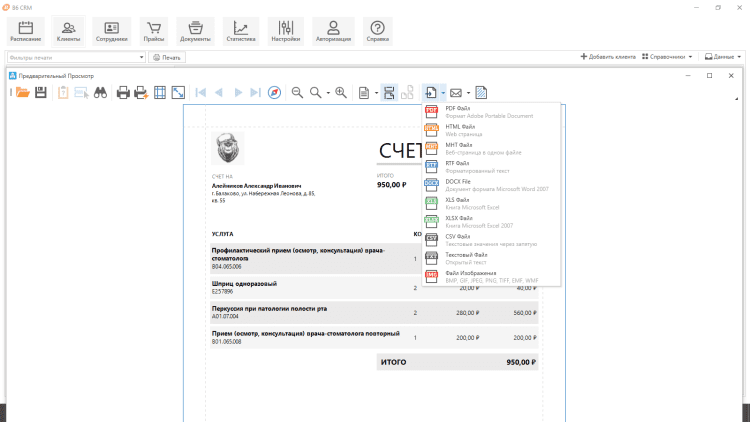Export as HTML Файл
Image resolution: width=750 pixels, height=422 pixels.
pyautogui.click(x=491, y=130)
